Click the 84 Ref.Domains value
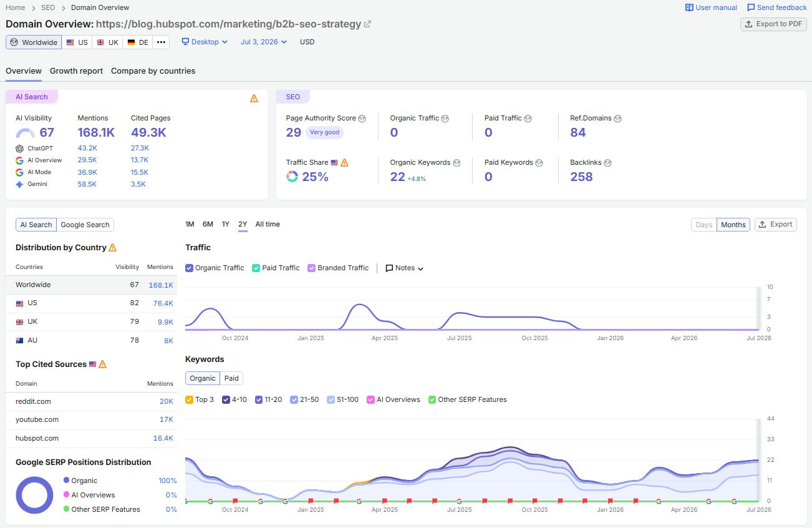Viewport: 812px width, 528px height. coord(578,132)
